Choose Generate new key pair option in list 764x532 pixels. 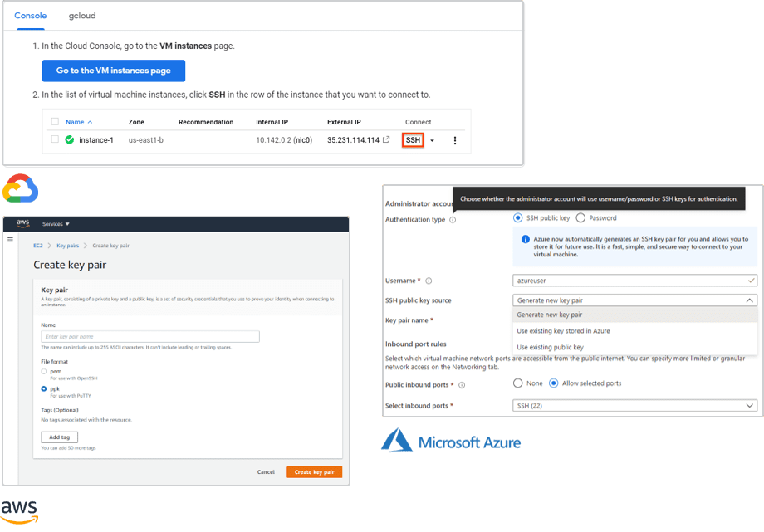tap(635, 315)
